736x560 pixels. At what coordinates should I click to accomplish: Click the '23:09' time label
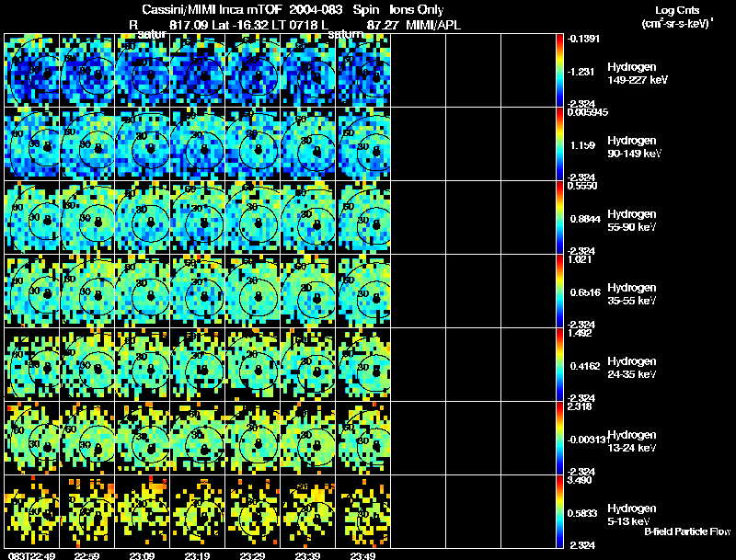click(x=143, y=556)
